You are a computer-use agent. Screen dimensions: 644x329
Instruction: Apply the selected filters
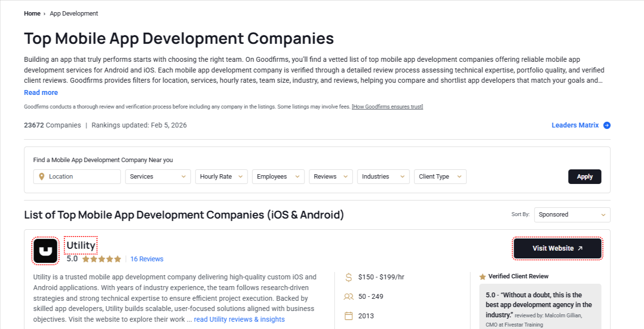pyautogui.click(x=585, y=176)
